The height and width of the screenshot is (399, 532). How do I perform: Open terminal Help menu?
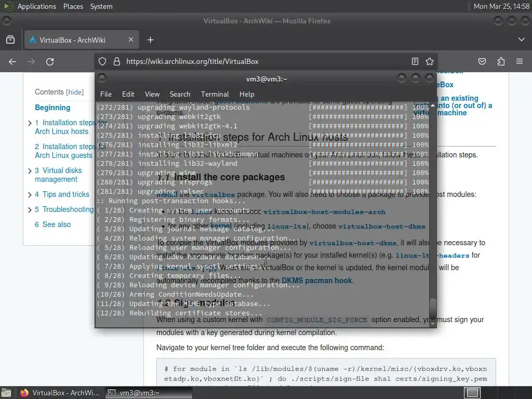click(247, 94)
